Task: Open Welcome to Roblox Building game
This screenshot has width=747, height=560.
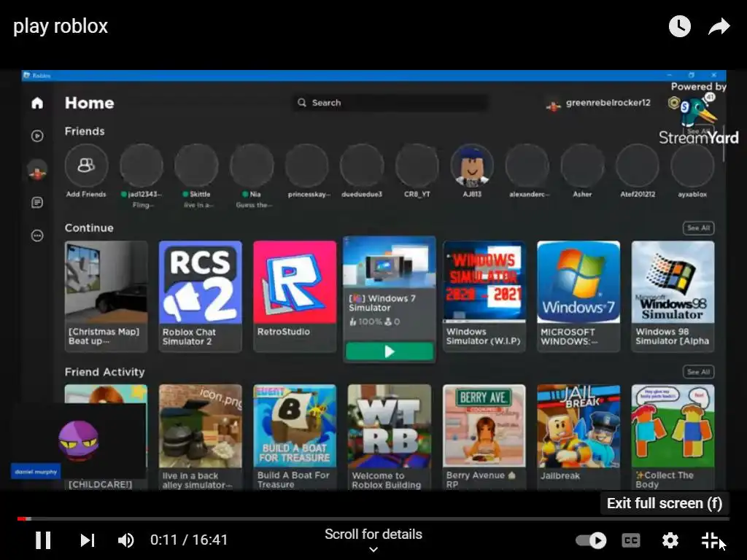Action: [x=390, y=437]
